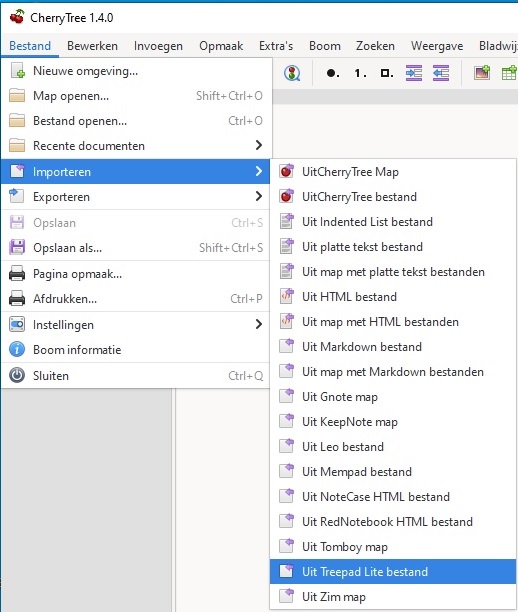This screenshot has width=518, height=612.
Task: Import Uit map met HTML bestanden
Action: [393, 321]
